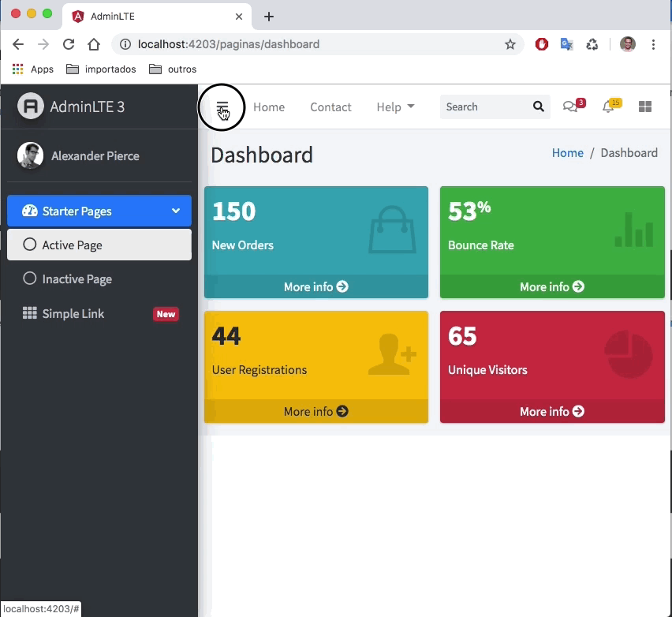Click the Dashboard page heading
Viewport: 672px width, 617px height.
(x=262, y=155)
